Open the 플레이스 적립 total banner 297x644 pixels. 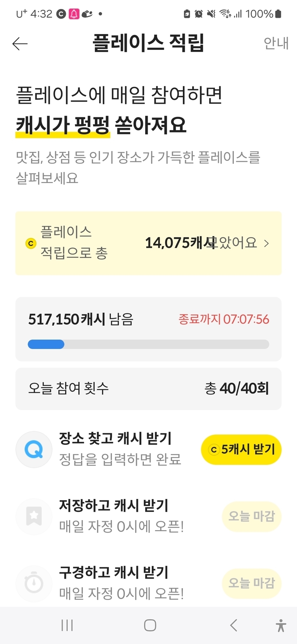[x=148, y=243]
